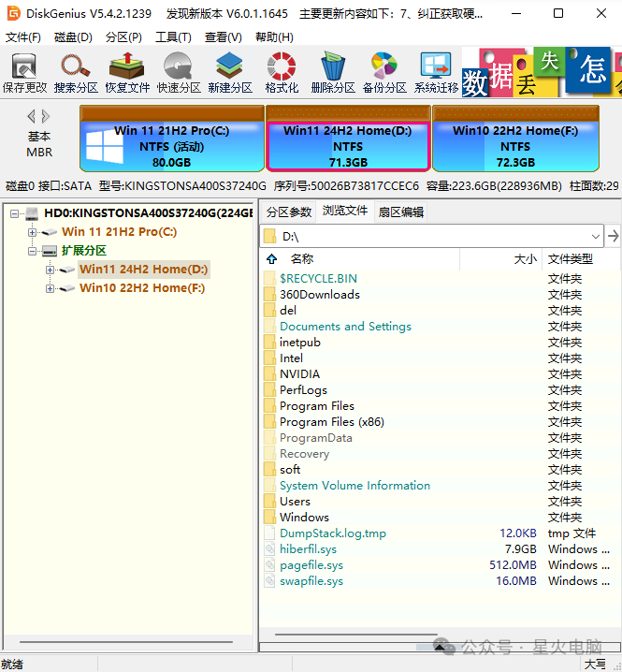Sort files by the 名称 column header
This screenshot has height=672, width=622.
tap(302, 259)
